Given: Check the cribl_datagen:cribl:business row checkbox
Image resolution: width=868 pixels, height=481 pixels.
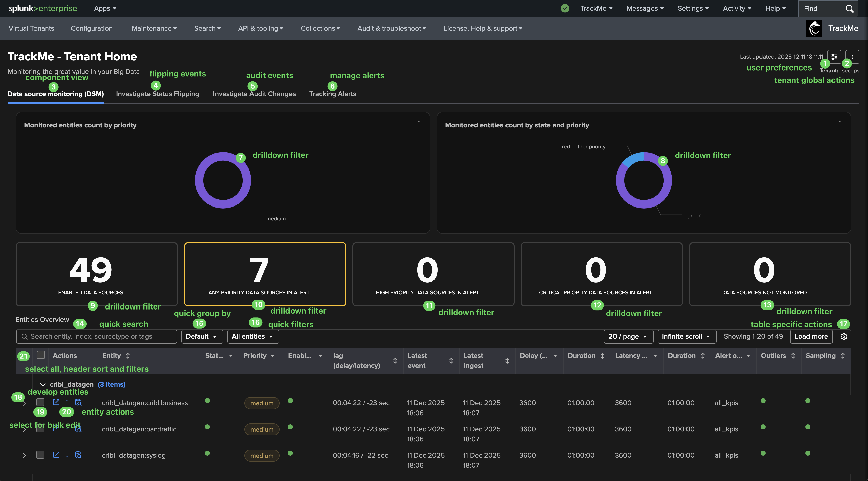Looking at the screenshot, I should click(41, 402).
